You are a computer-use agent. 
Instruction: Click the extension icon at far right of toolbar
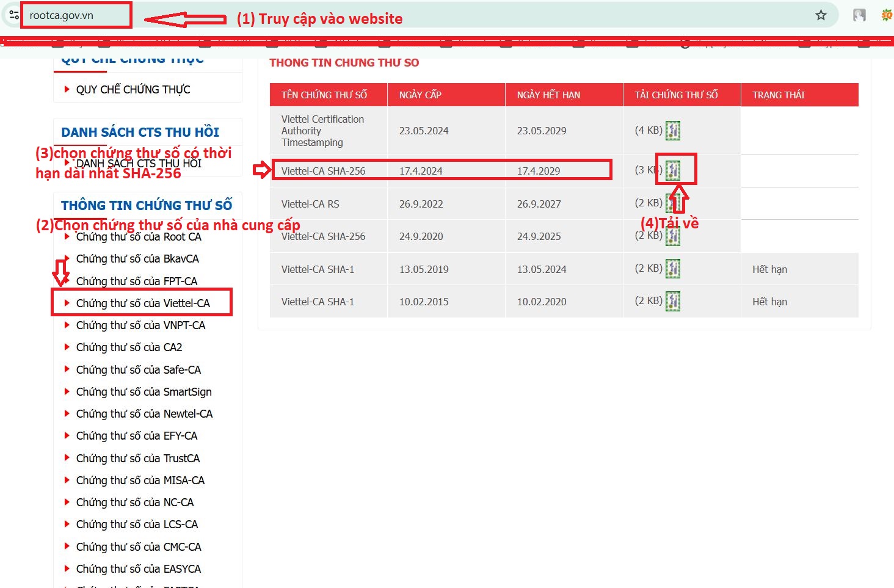pos(887,15)
